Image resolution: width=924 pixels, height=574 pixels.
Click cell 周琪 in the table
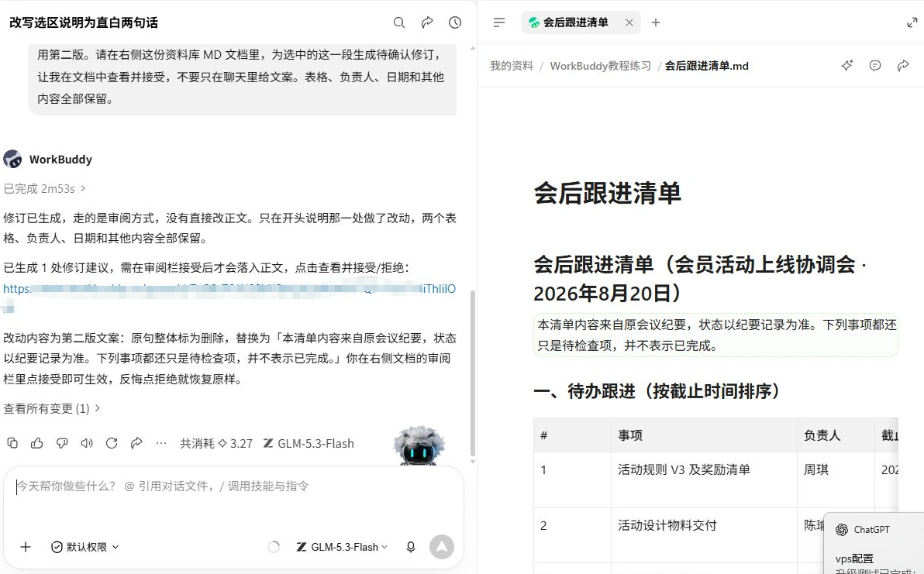pyautogui.click(x=836, y=479)
